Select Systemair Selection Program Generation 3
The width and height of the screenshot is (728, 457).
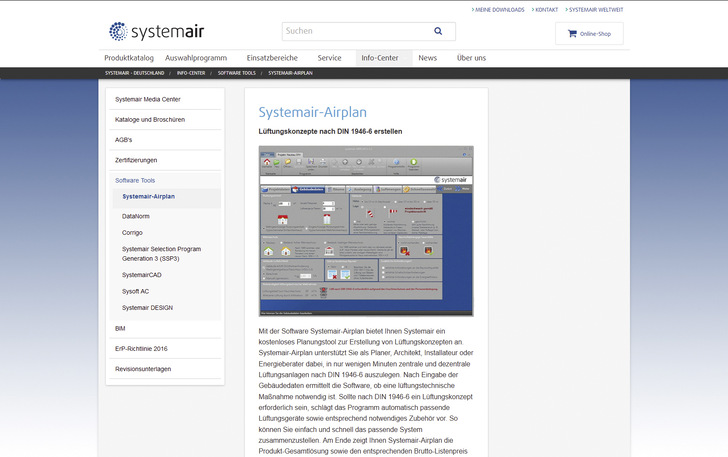pos(161,254)
